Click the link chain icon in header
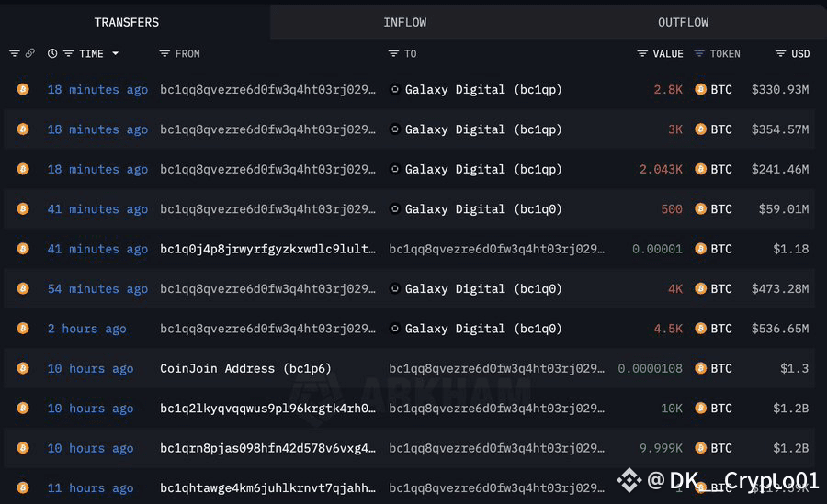This screenshot has width=827, height=504. (30, 53)
